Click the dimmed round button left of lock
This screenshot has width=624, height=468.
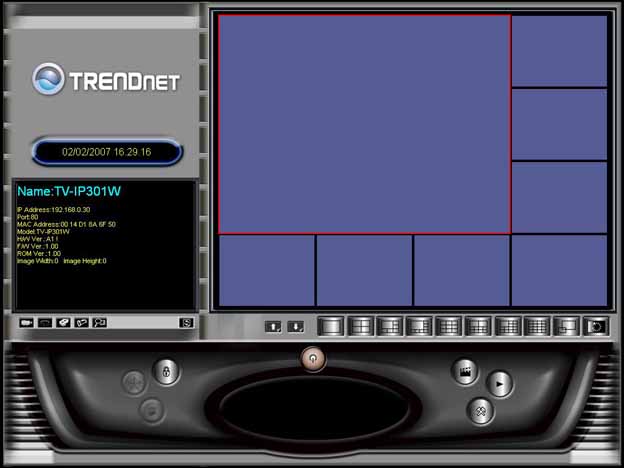pyautogui.click(x=132, y=381)
